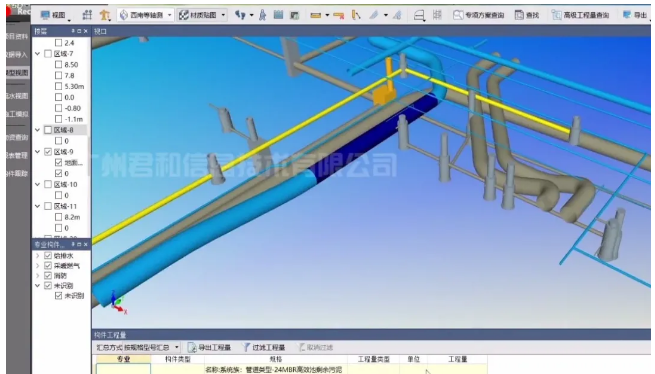655x374 pixels.
Task: Enable the 7.8 level checkbox
Action: coord(58,75)
